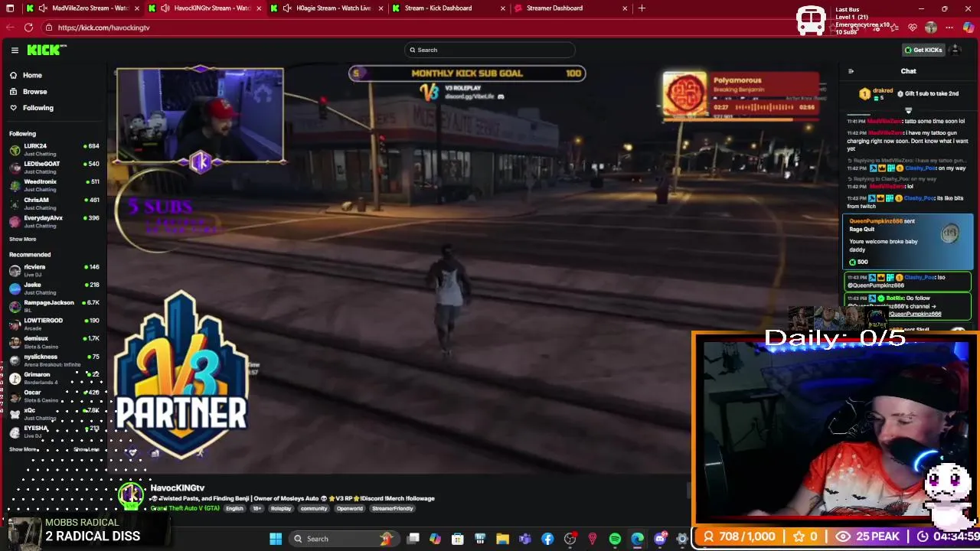Screen dimensions: 980x551
Task: Open nyslickness recommended channel
Action: tap(54, 360)
